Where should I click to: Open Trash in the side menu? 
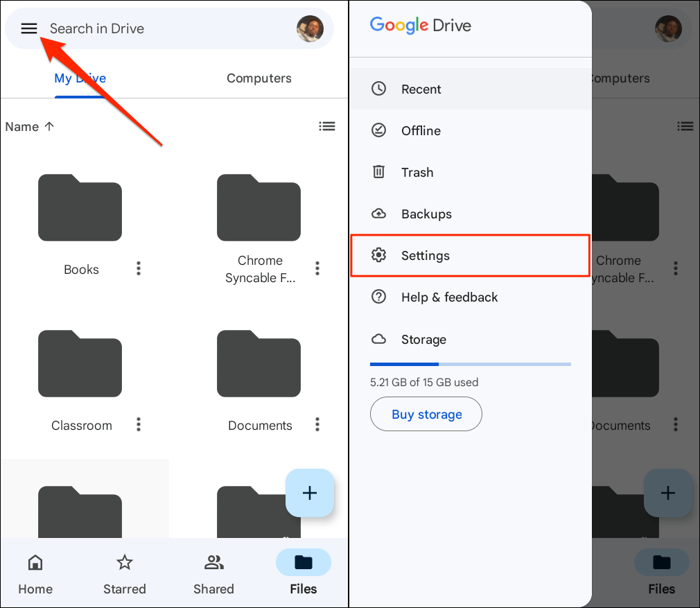pos(417,173)
